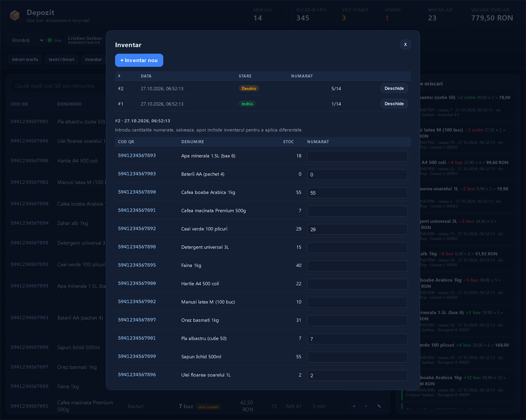Click the STOC column header in dialog
526x420 pixels.
pos(288,142)
